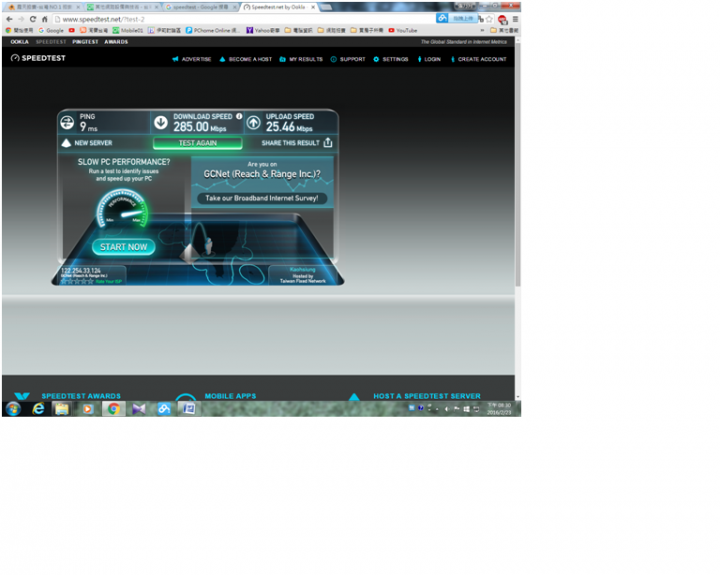Click OOKLA in the top black bar
720x575 pixels.
pos(20,42)
